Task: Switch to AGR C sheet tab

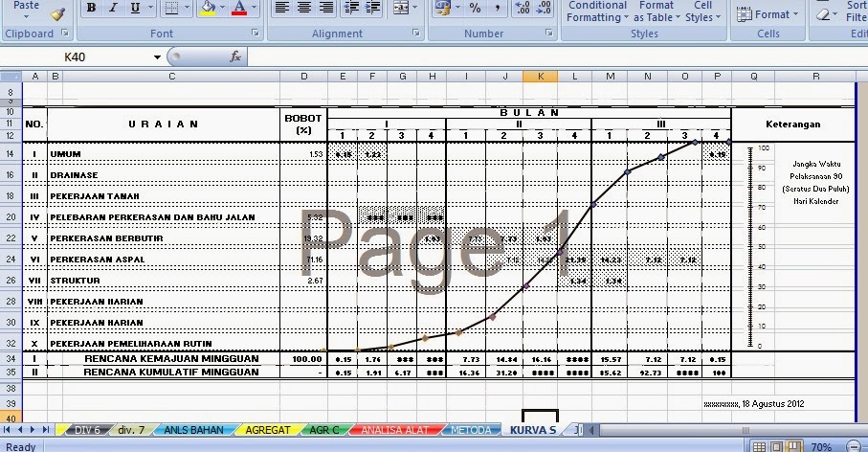Action: (323, 430)
